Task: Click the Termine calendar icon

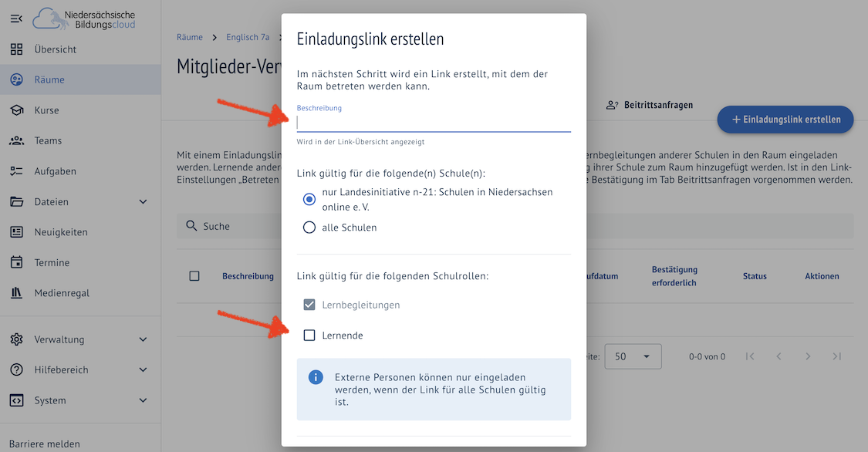Action: [x=17, y=262]
